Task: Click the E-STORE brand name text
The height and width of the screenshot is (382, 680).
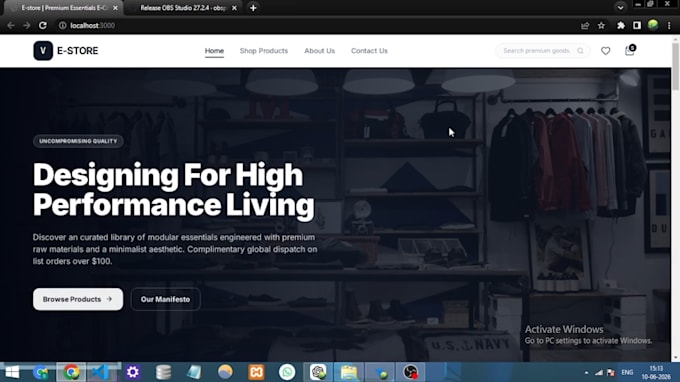Action: [x=78, y=51]
